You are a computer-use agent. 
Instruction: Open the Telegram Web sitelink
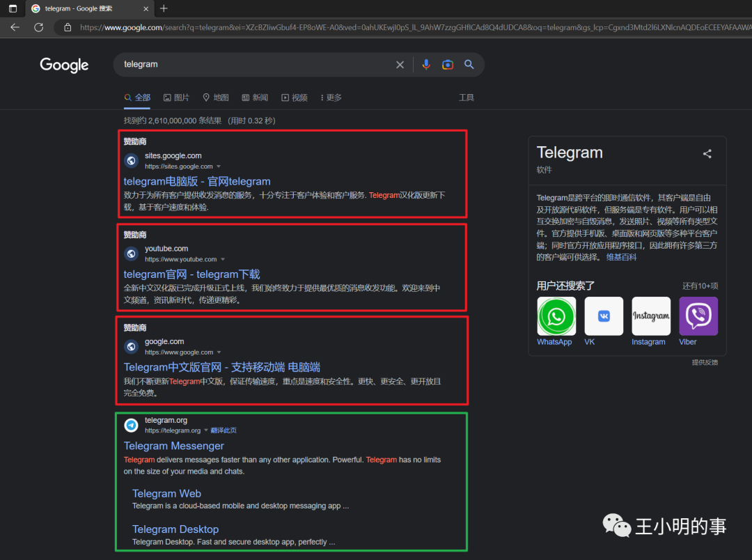pyautogui.click(x=166, y=493)
